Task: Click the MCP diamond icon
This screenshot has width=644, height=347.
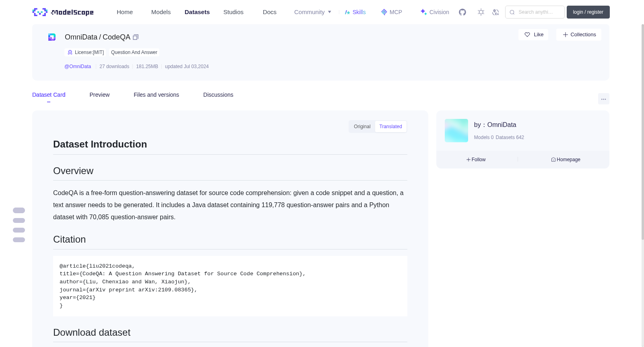Action: click(x=384, y=12)
